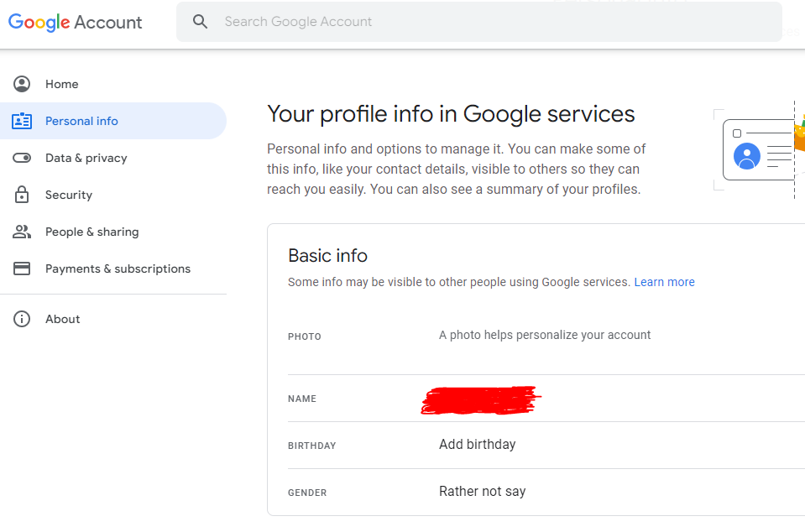Open the Photo row in Basic info

pyautogui.click(x=546, y=336)
